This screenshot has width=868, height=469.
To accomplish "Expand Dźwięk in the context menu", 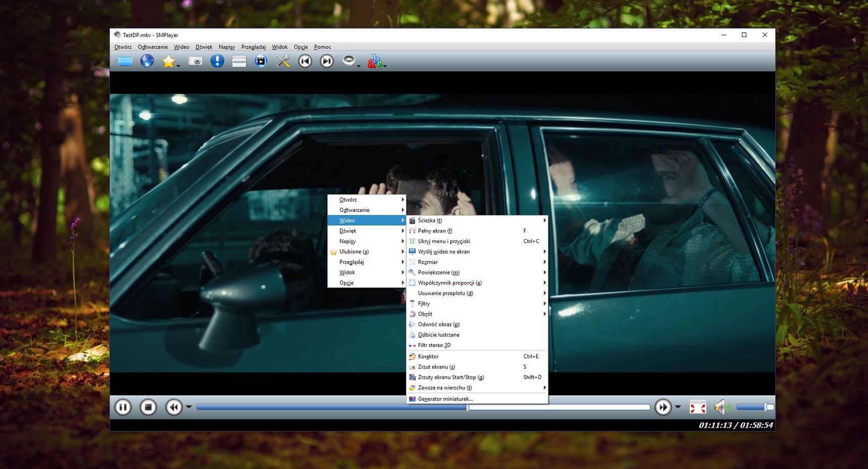I will pos(367,231).
